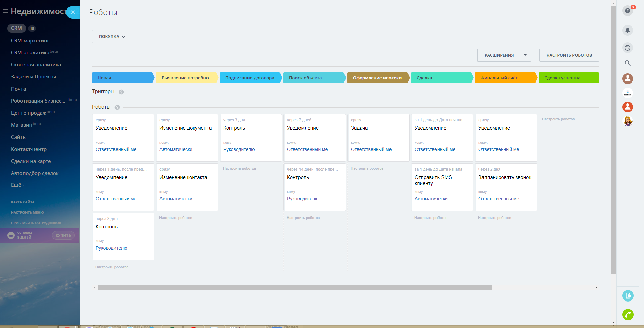The width and height of the screenshot is (644, 328).
Task: Open Роботизация бизнеса menu item
Action: tap(38, 101)
